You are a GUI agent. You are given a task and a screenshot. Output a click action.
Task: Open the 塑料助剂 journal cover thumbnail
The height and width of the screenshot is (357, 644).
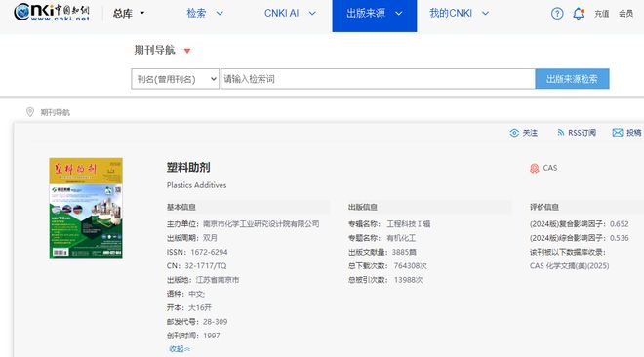[86, 209]
